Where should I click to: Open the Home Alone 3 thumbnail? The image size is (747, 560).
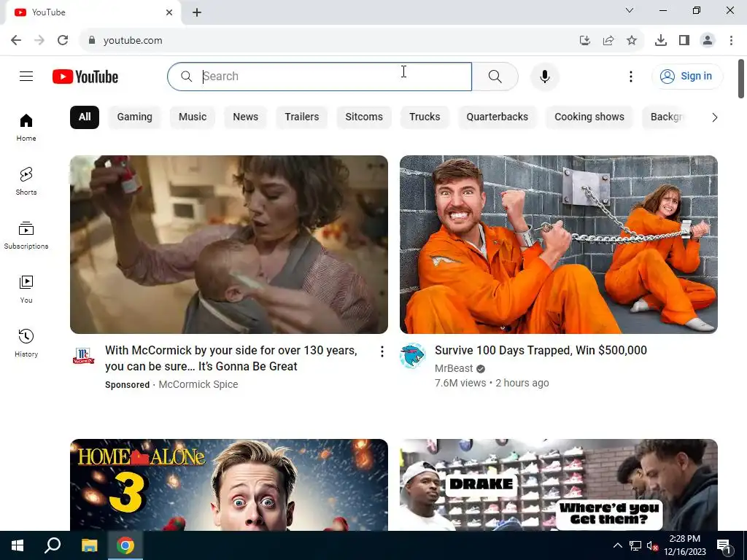coord(228,485)
